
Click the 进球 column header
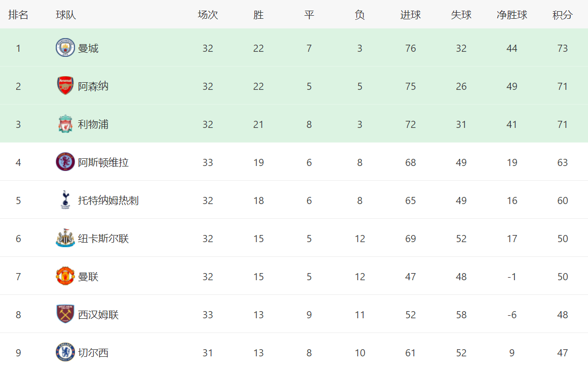click(410, 15)
